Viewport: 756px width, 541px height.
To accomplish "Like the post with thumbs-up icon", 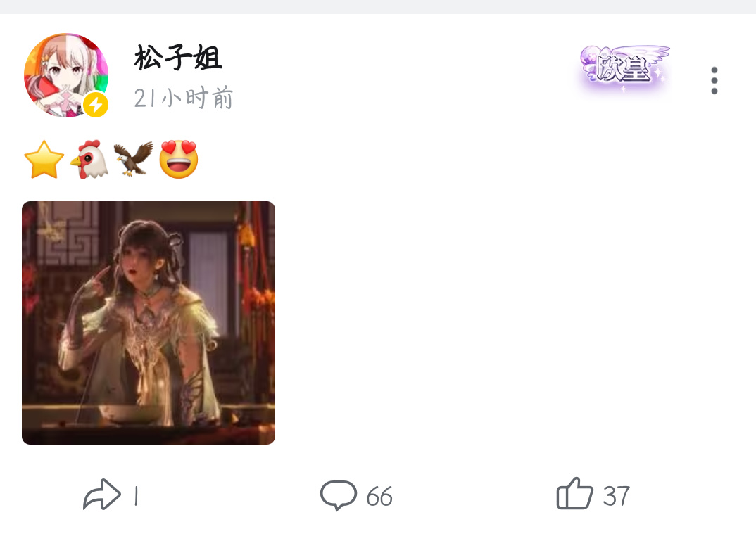I will (x=574, y=493).
